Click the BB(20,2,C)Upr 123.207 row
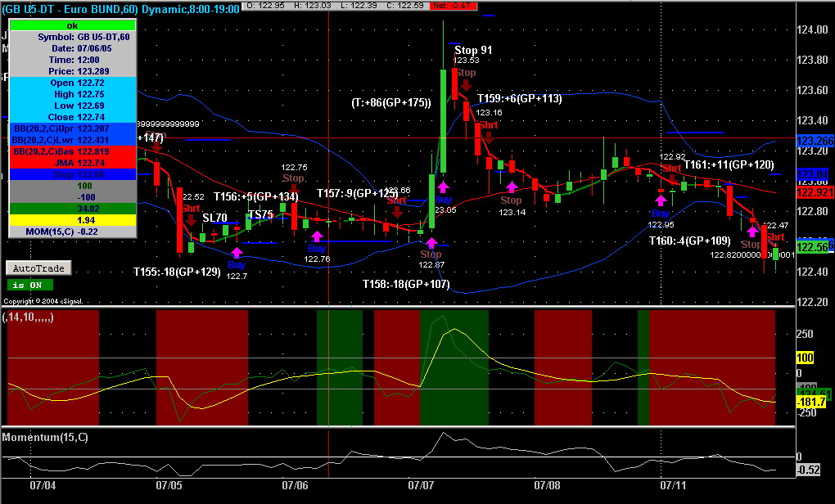 72,128
